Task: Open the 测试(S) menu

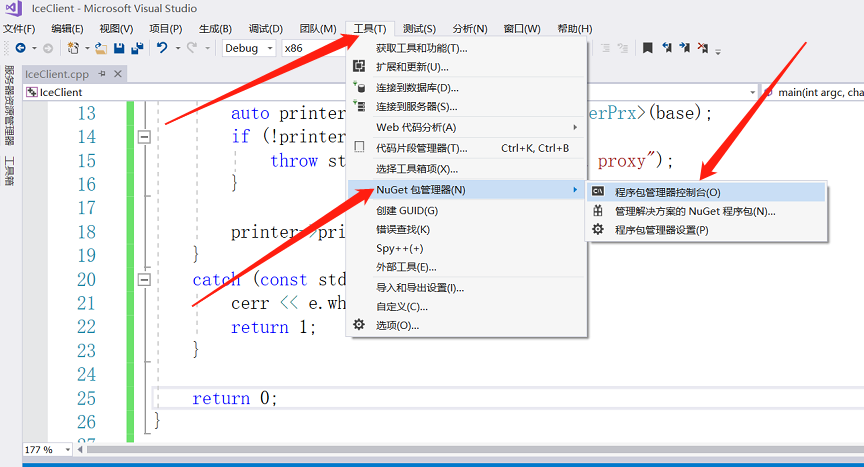Action: click(419, 29)
